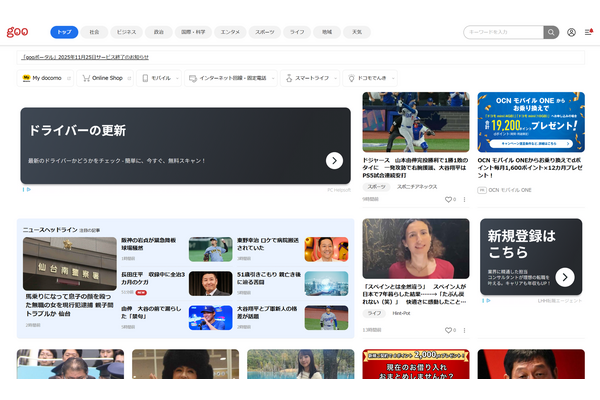600x400 pixels.
Task: Open more options on Dodgers article
Action: coord(465,199)
